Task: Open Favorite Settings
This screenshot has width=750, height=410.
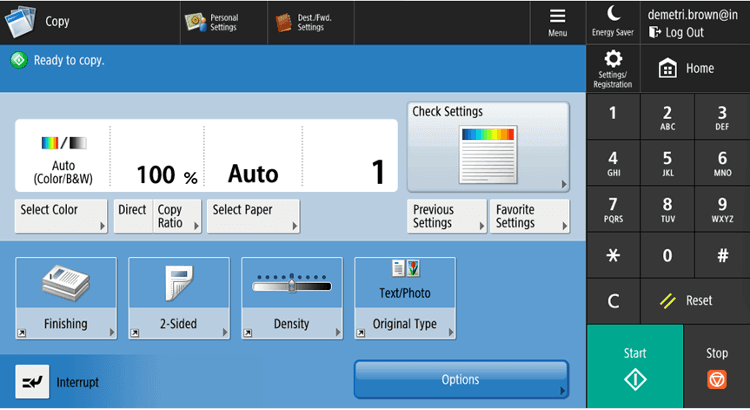Action: click(x=530, y=216)
